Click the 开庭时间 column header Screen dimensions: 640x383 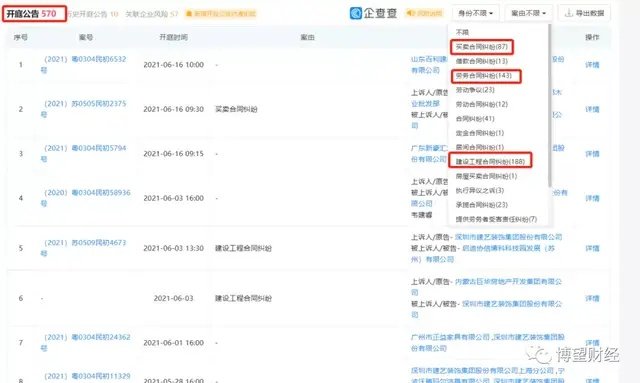coord(173,37)
